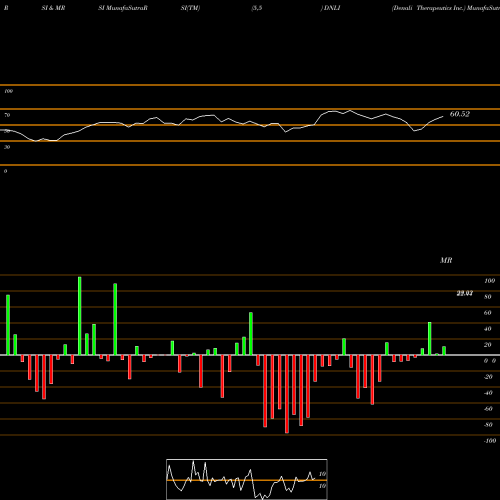Click the MR axis label -100
500x500 pixels.
tap(490, 441)
